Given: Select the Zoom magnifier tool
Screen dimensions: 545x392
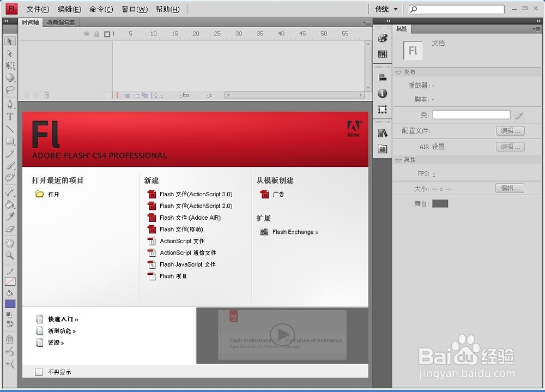Looking at the screenshot, I should click(x=10, y=255).
